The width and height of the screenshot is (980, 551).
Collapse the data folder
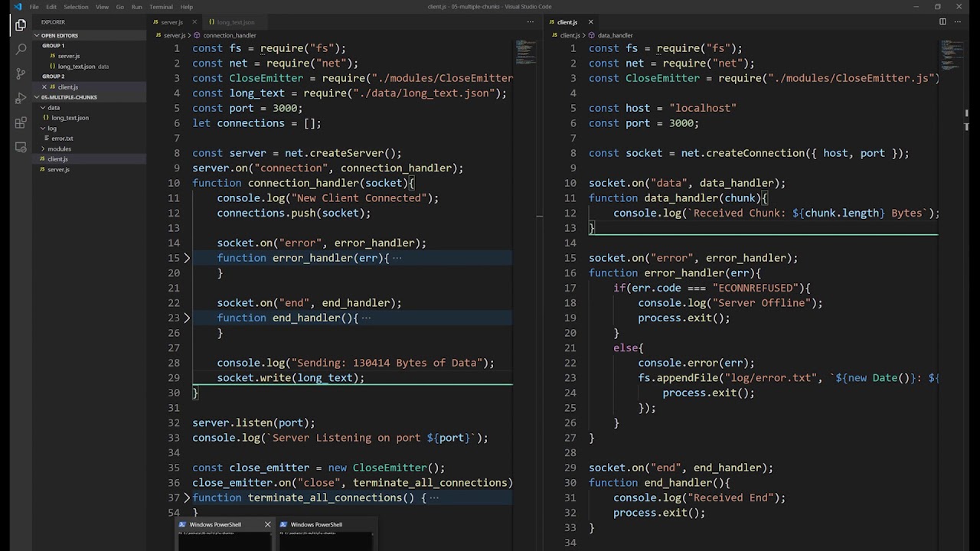pos(43,108)
